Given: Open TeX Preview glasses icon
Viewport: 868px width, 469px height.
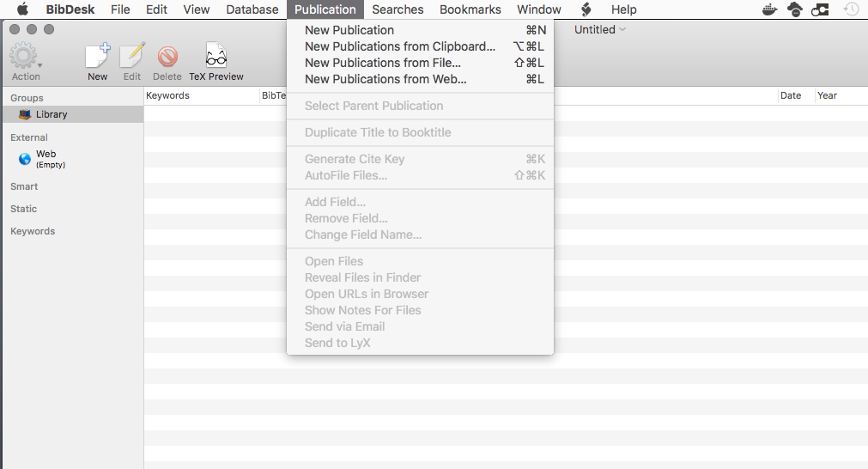Looking at the screenshot, I should (215, 56).
